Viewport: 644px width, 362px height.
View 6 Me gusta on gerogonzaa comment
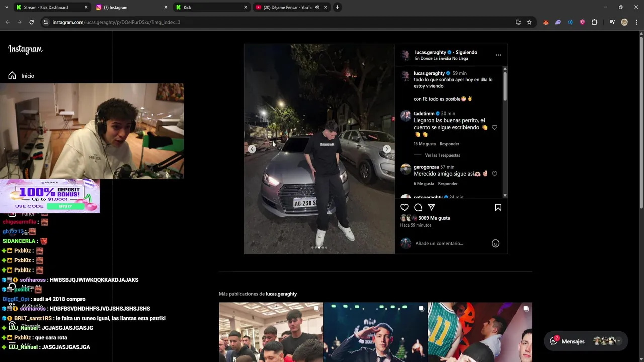point(424,184)
